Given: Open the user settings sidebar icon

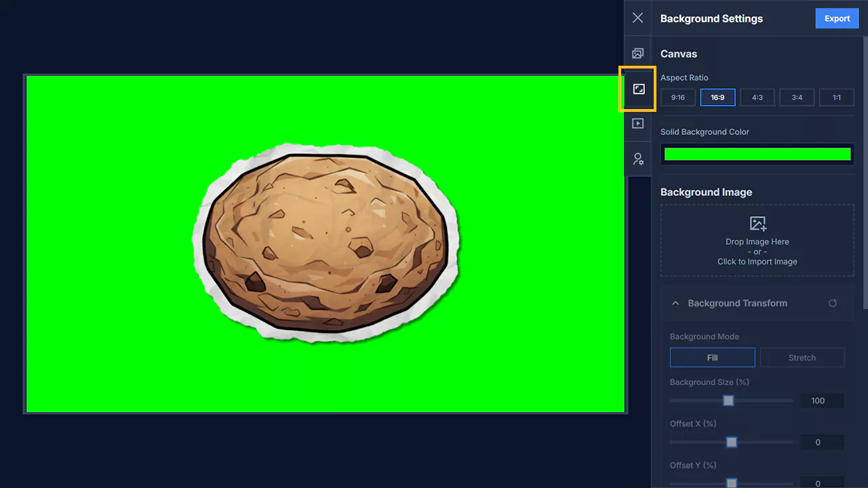Looking at the screenshot, I should click(637, 159).
